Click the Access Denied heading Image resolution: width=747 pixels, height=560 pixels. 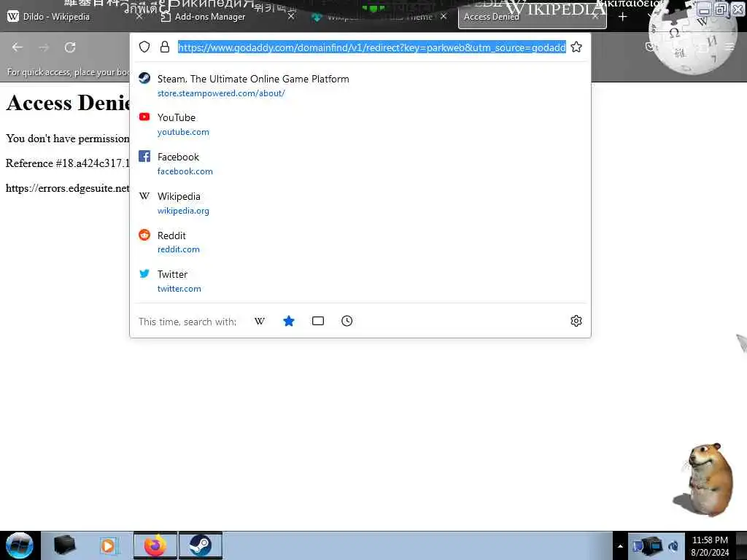click(68, 103)
